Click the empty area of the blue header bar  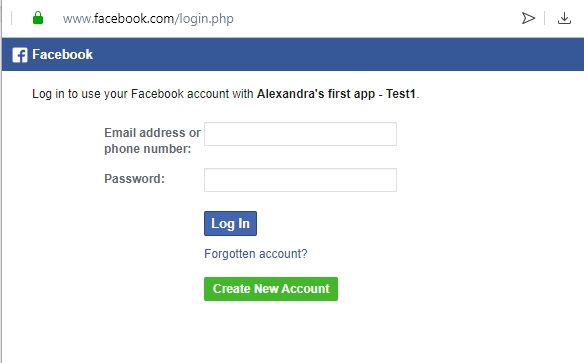click(335, 54)
